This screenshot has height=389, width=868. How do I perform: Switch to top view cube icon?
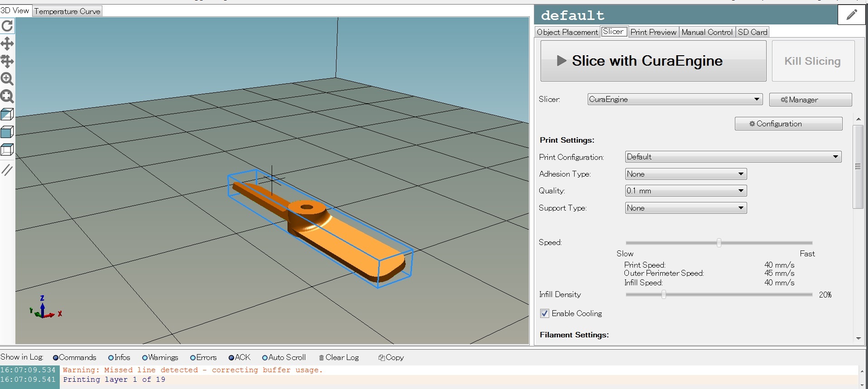tap(7, 149)
